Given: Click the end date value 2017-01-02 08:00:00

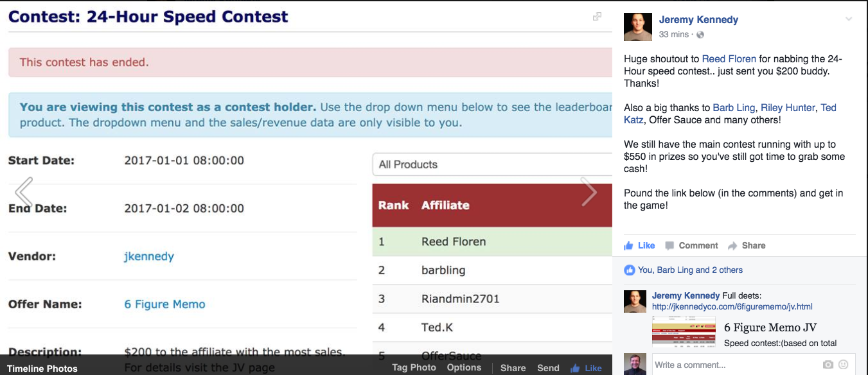Looking at the screenshot, I should click(x=184, y=209).
